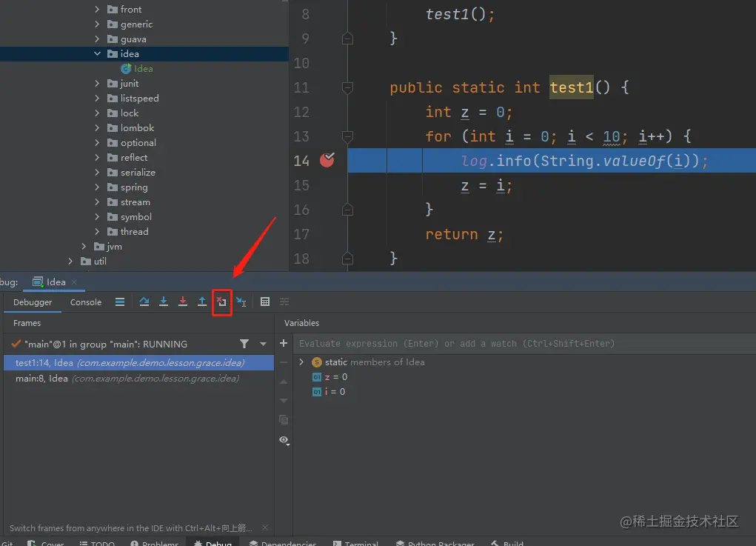Select frame main:8, Idea

pos(139,378)
